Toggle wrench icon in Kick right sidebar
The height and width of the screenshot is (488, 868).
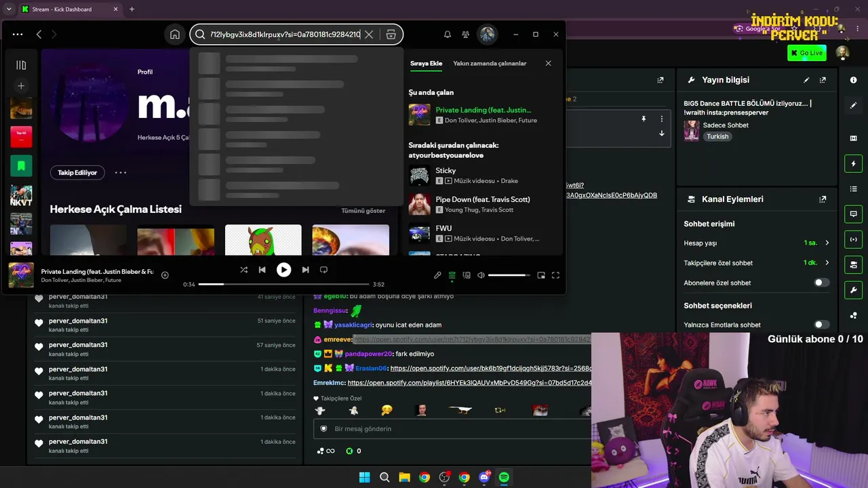point(853,290)
